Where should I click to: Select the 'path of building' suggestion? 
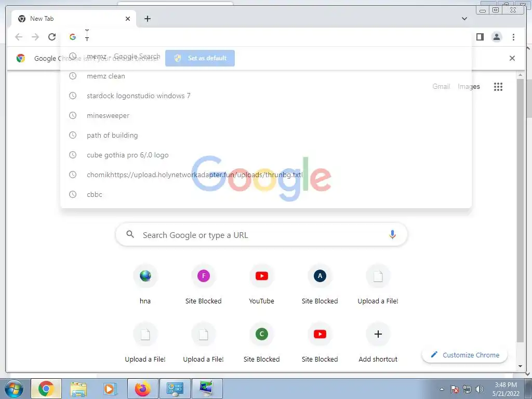tap(265, 135)
